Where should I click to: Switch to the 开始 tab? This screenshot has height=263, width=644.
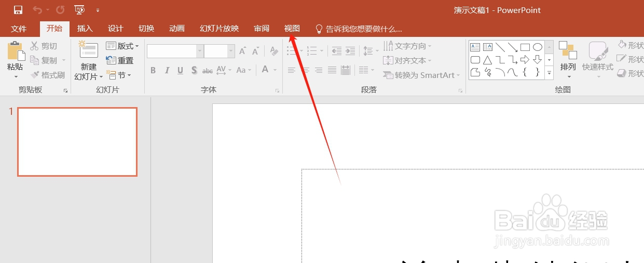[x=54, y=29]
